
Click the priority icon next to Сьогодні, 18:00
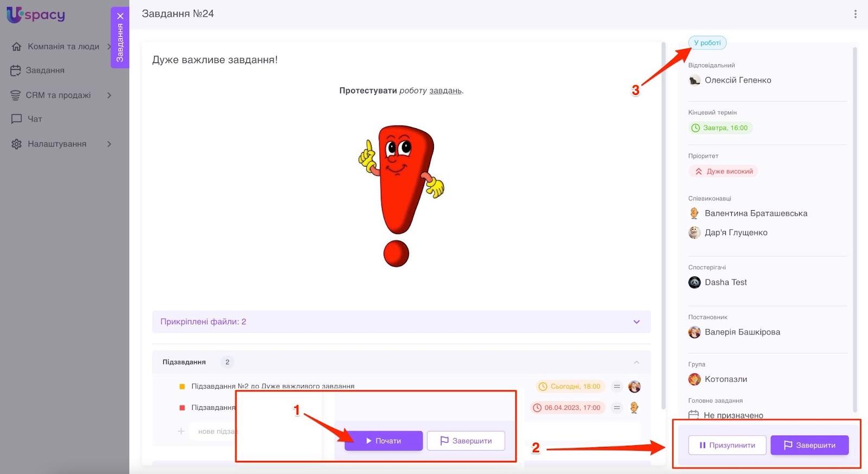point(617,387)
